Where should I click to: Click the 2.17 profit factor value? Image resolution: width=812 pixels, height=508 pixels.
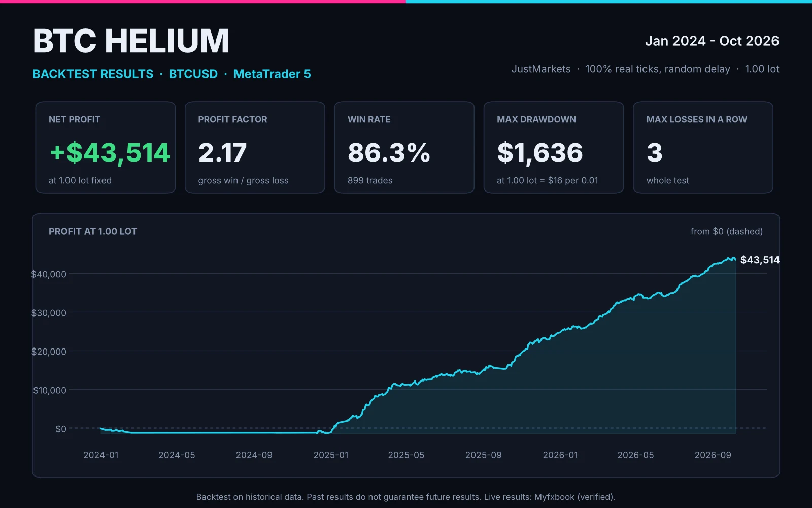222,152
